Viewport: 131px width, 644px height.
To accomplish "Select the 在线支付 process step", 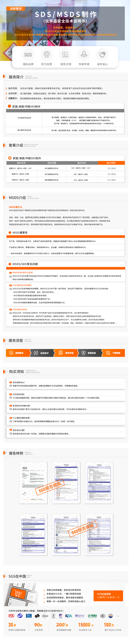I will tap(42, 353).
